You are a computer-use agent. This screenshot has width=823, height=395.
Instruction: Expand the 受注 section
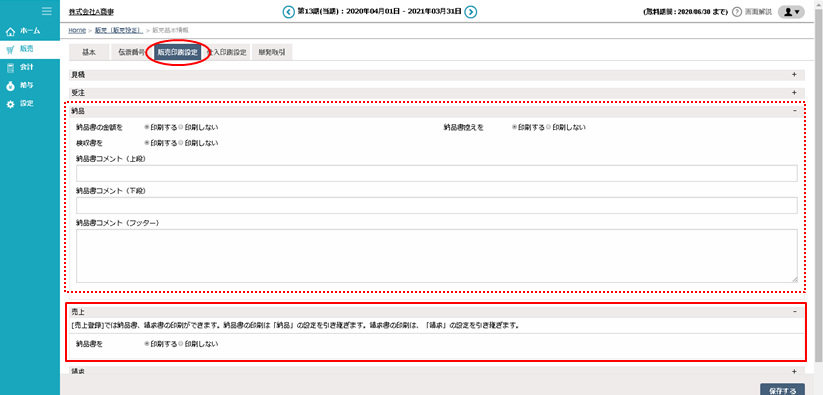[x=794, y=92]
